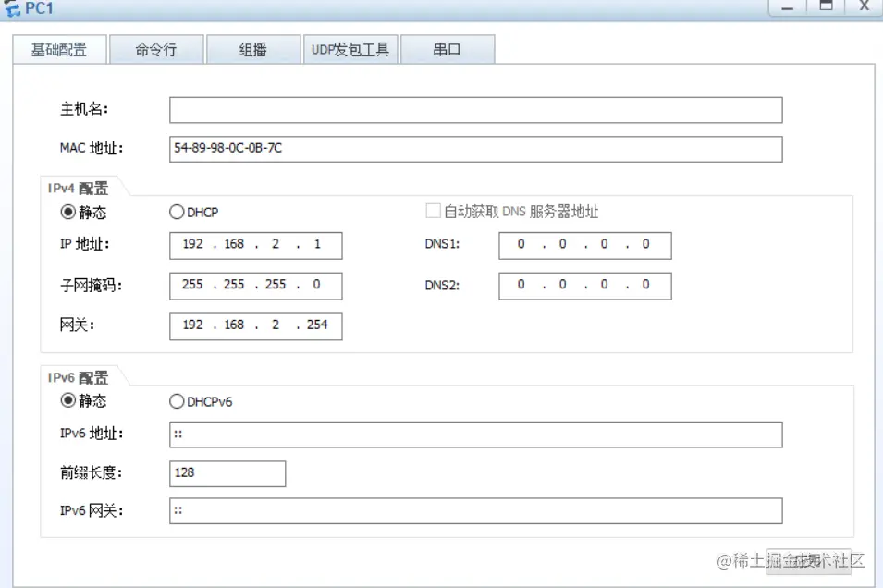The height and width of the screenshot is (588, 883).
Task: Switch to the 命令行 tab
Action: tap(156, 50)
